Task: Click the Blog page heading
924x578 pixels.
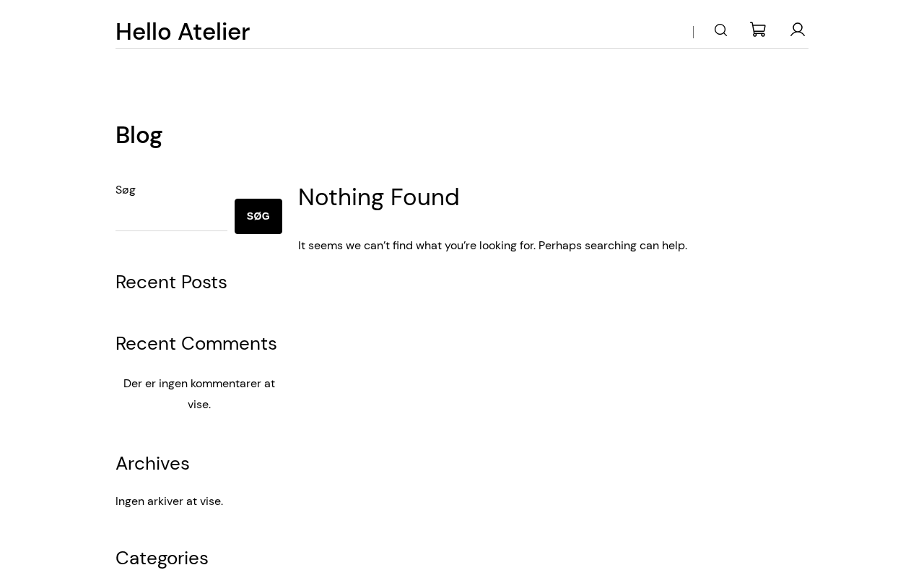Action: pos(139,135)
